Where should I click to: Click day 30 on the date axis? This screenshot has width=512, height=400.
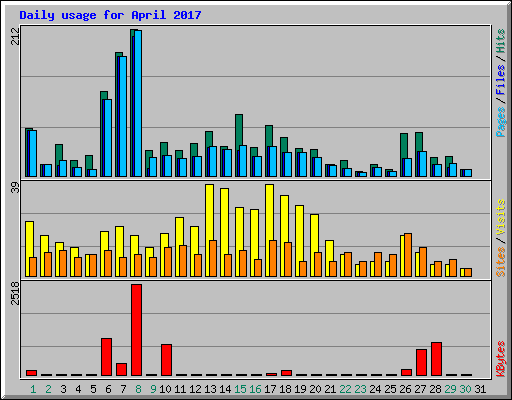[465, 389]
